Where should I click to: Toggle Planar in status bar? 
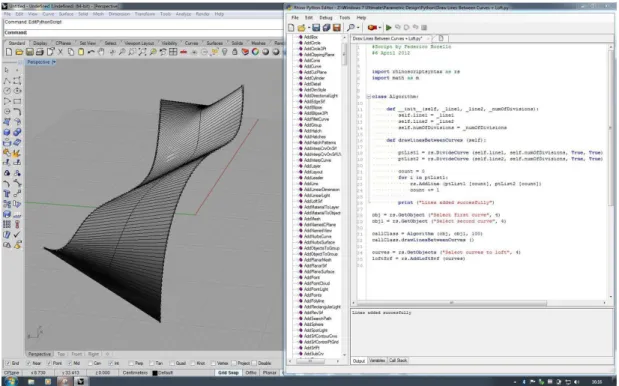[x=270, y=373]
